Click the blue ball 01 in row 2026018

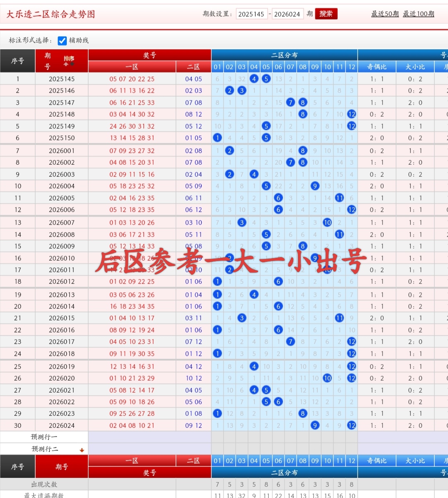pos(217,353)
